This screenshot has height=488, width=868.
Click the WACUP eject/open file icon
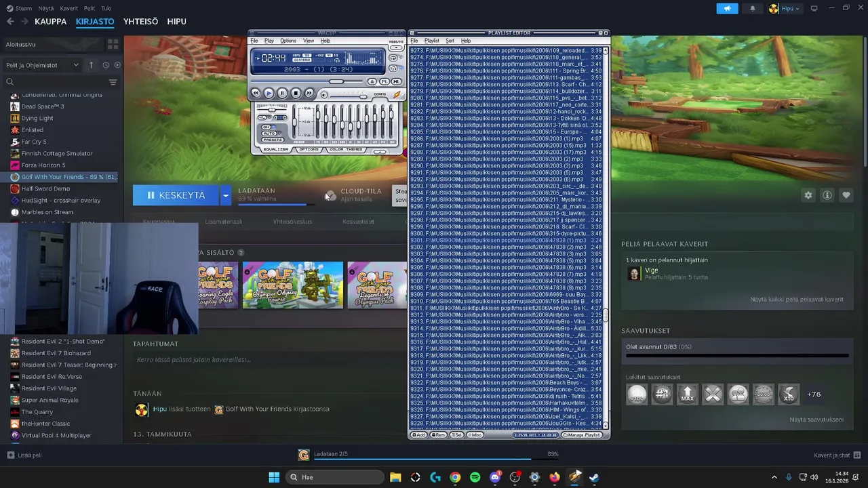(x=372, y=81)
